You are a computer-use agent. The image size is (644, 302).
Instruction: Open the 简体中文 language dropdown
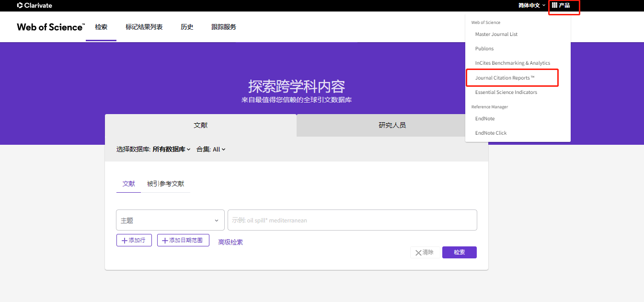(532, 5)
